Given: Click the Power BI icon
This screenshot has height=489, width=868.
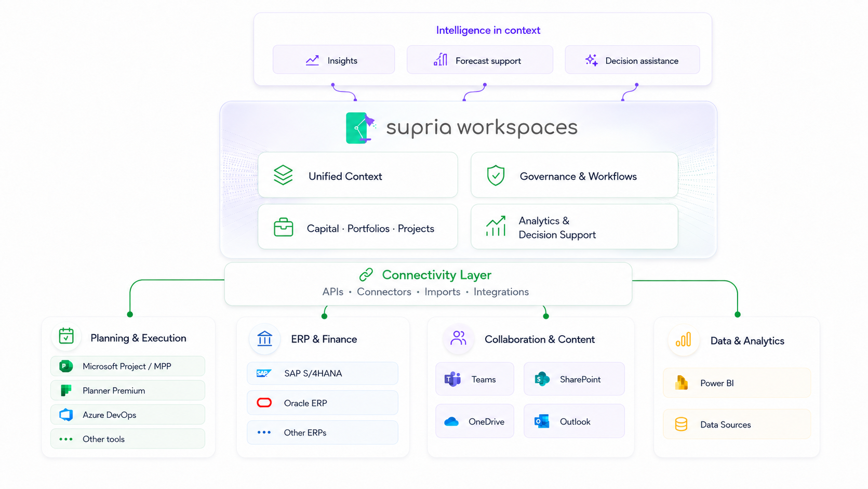Looking at the screenshot, I should (x=681, y=382).
